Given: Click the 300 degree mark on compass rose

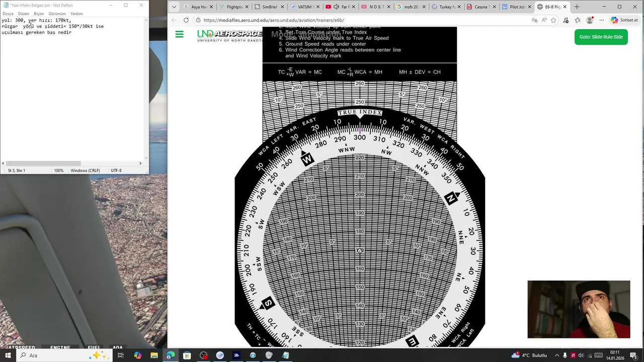Looking at the screenshot, I should coord(360,138).
